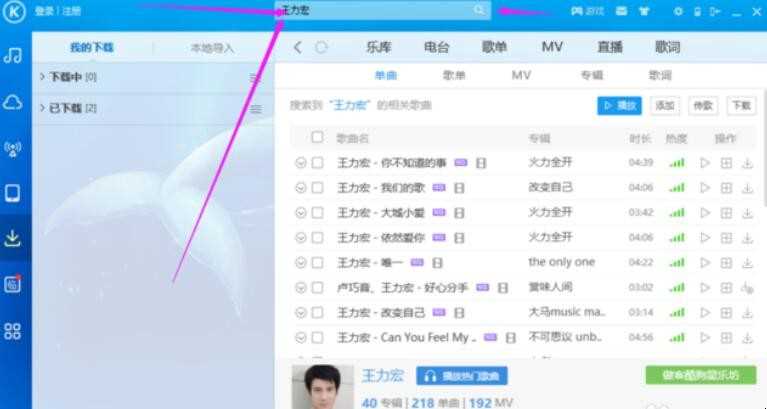
Task: Expand the 已下载 [2] group
Action: point(43,108)
